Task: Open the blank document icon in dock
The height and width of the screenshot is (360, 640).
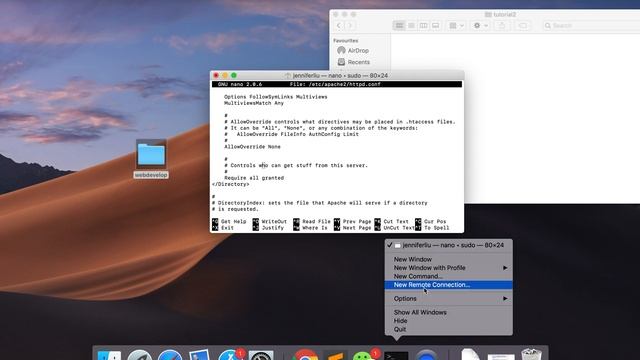Action: (x=470, y=354)
